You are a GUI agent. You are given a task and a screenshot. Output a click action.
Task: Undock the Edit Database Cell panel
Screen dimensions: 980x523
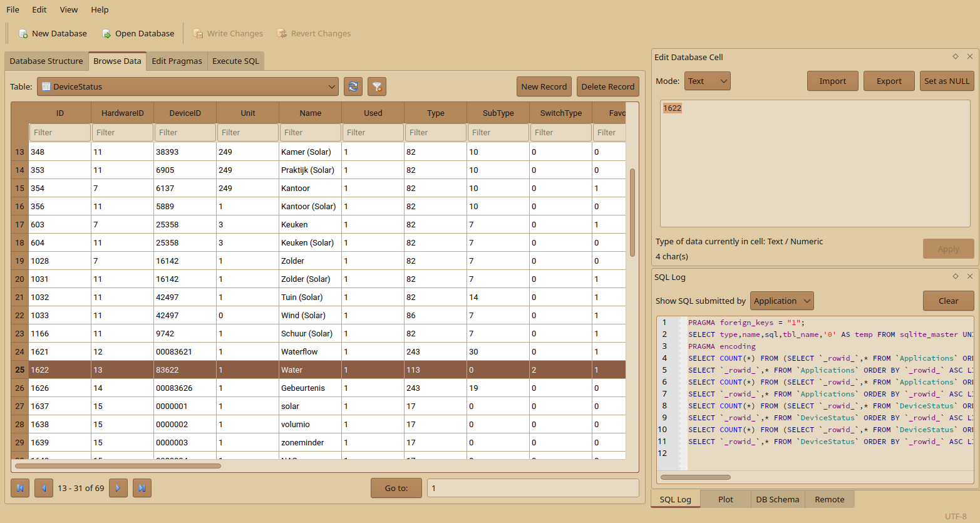point(956,56)
